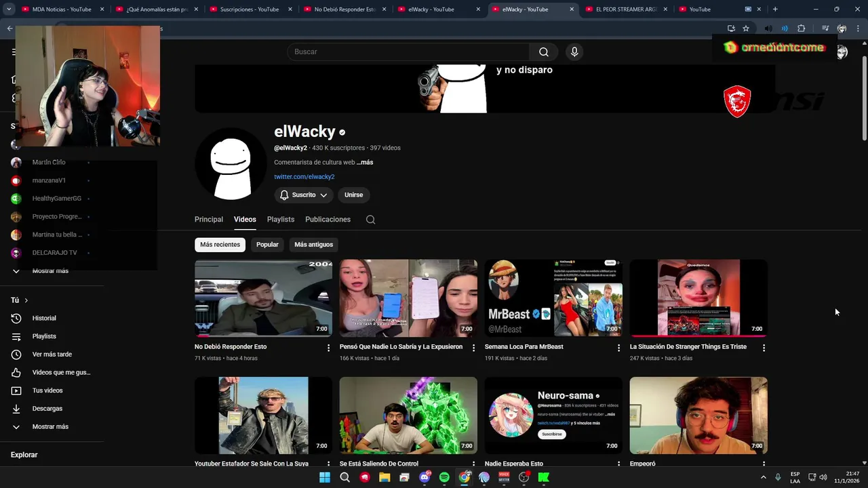Expand channel description with …más
This screenshot has height=488, width=868.
point(365,163)
